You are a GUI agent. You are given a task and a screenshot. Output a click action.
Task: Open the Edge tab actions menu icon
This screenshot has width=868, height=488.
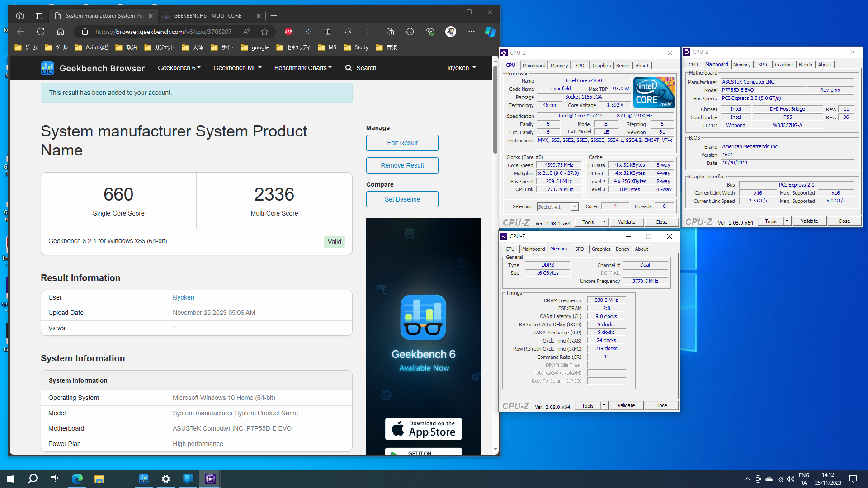click(39, 16)
